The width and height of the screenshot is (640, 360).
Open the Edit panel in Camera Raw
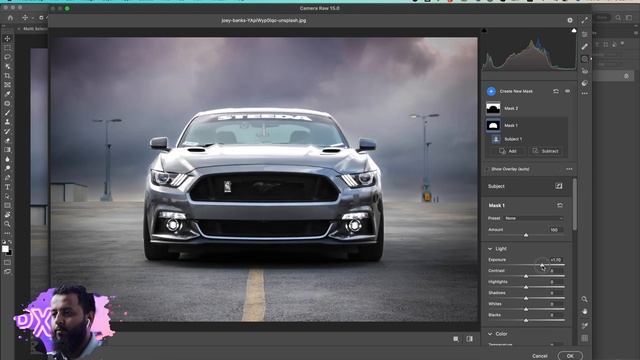(x=585, y=35)
